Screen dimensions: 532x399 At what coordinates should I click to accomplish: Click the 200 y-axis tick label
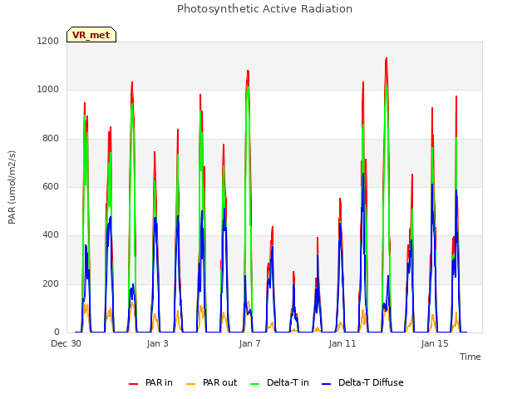[51, 283]
